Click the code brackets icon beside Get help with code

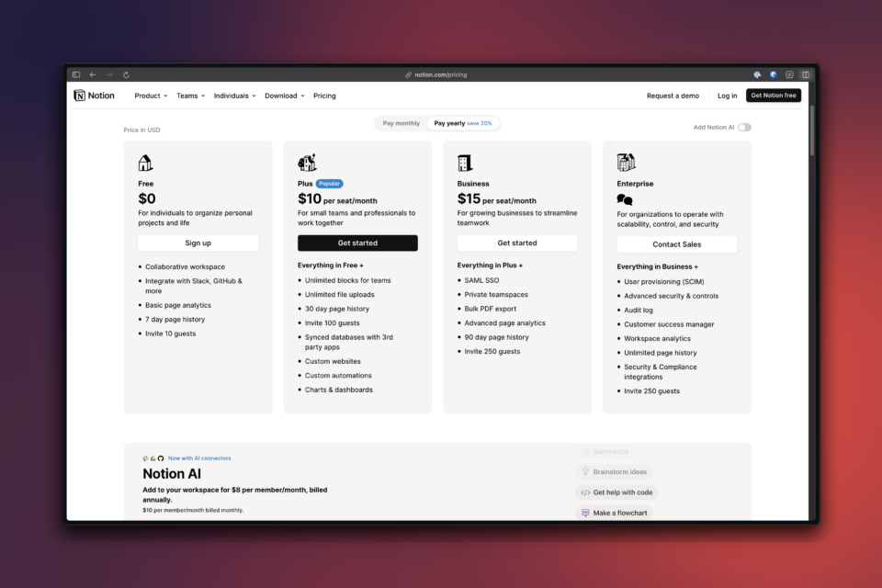tap(585, 492)
